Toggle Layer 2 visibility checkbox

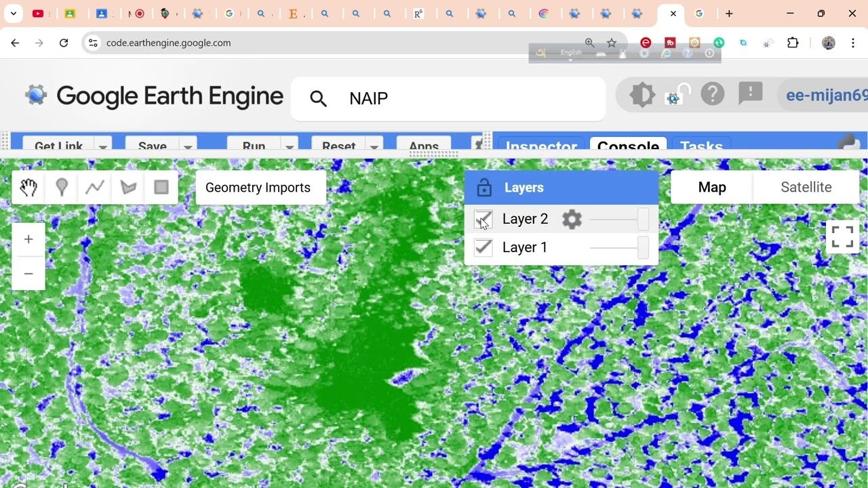point(483,219)
